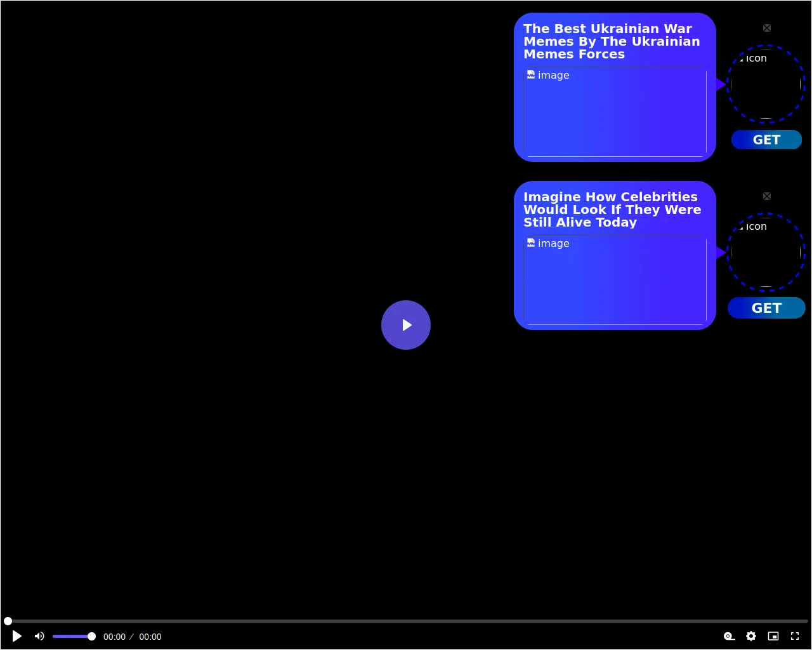Image resolution: width=812 pixels, height=650 pixels.
Task: Close the Ukrainian War Memes ad
Action: click(x=767, y=28)
